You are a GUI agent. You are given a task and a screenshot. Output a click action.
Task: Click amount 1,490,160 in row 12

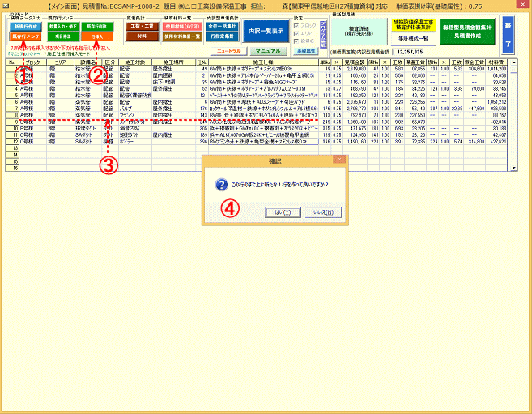355,142
